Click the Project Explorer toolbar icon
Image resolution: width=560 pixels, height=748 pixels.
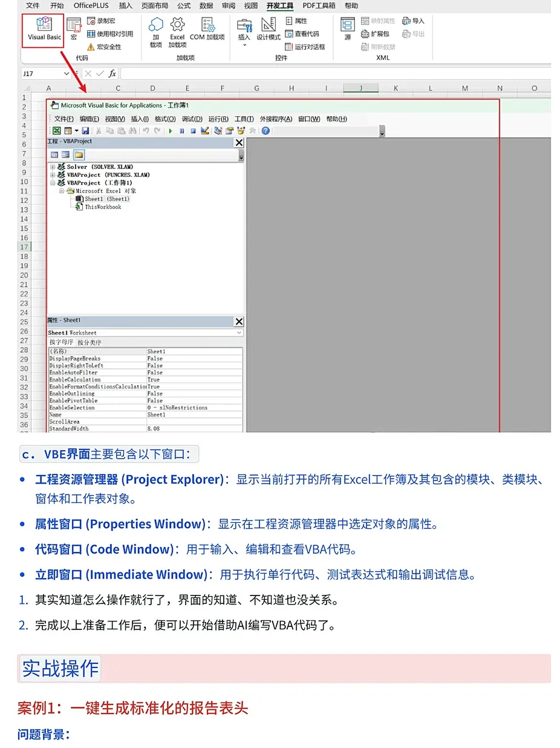[218, 131]
